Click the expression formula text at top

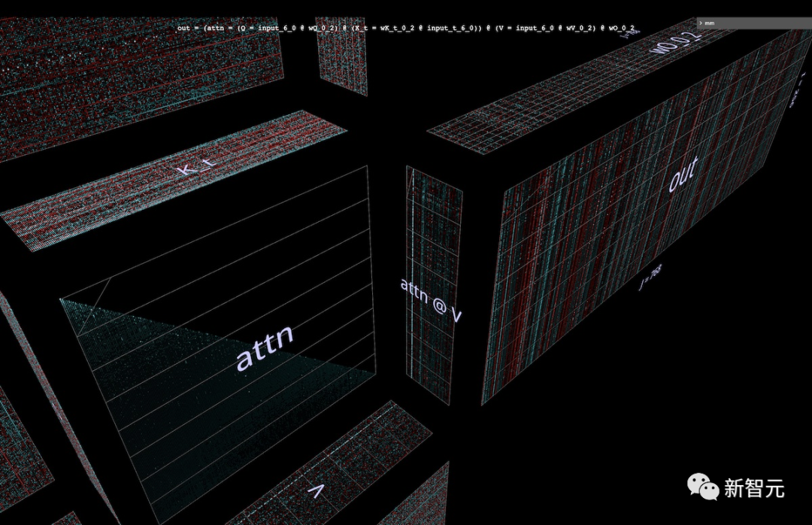click(405, 28)
